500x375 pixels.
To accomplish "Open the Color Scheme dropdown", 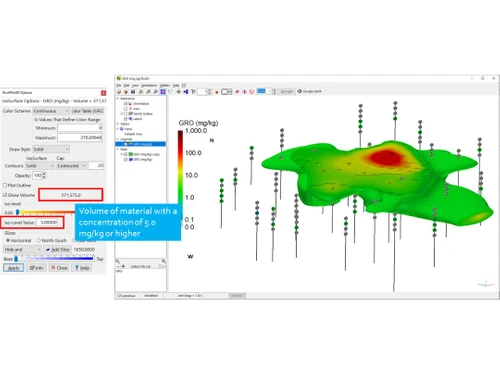I will pyautogui.click(x=51, y=111).
